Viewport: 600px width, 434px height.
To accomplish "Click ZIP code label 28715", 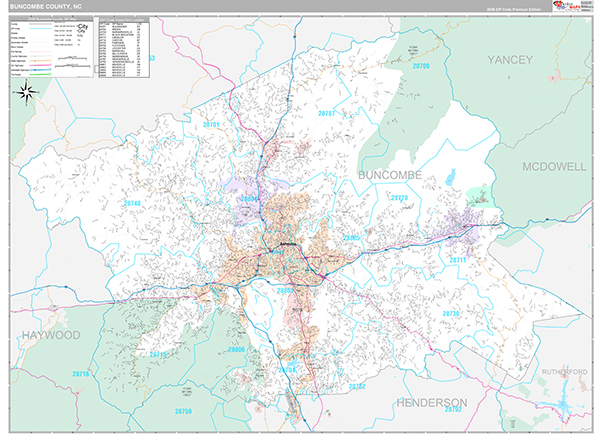I will click(x=160, y=354).
